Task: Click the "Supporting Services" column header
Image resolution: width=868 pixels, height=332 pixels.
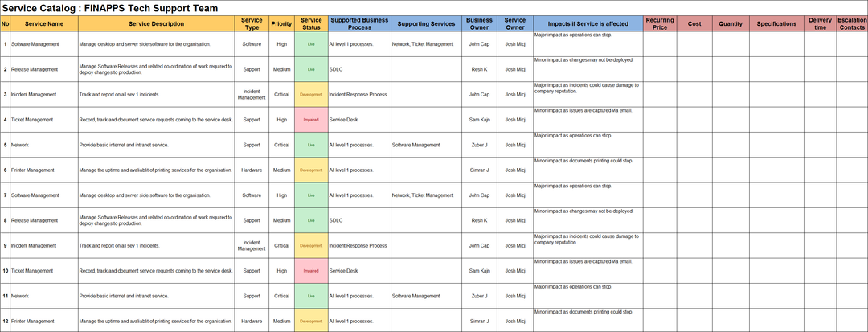Action: tap(425, 24)
